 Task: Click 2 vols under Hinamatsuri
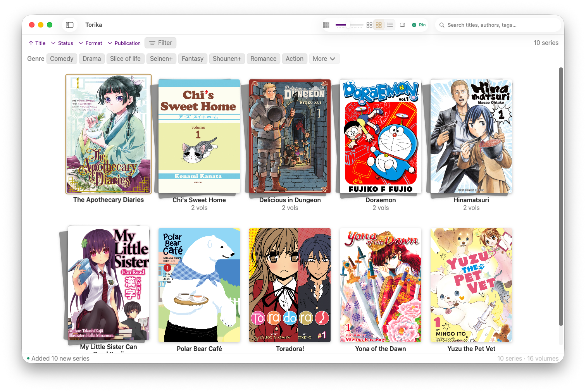[x=471, y=208]
